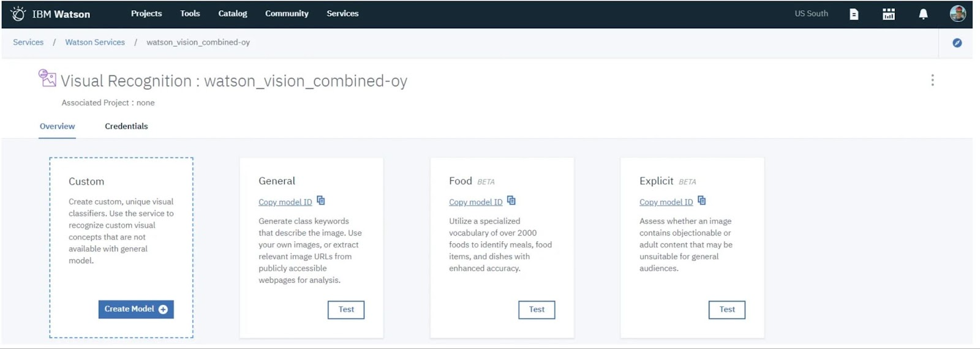Open the Catalog menu
The image size is (980, 349).
[x=233, y=13]
